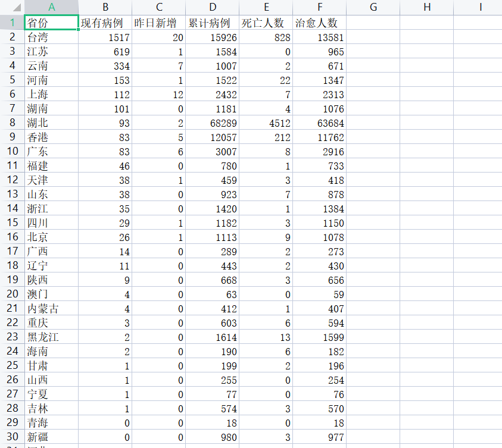The width and height of the screenshot is (502, 448).
Task: Select the 四川 cell
Action: coord(52,223)
